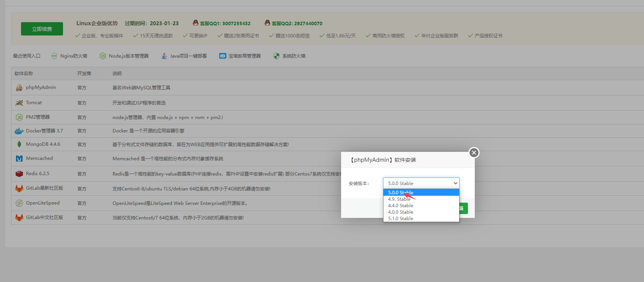Open 客服QQ2 penguin icon contact
The height and width of the screenshot is (282, 644).
click(x=267, y=23)
